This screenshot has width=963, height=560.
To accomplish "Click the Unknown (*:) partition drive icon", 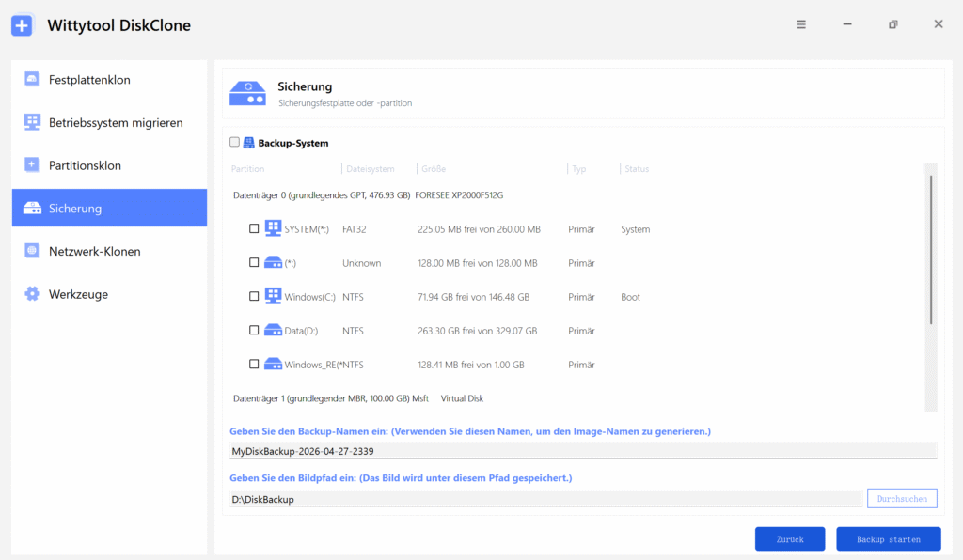I will click(274, 262).
